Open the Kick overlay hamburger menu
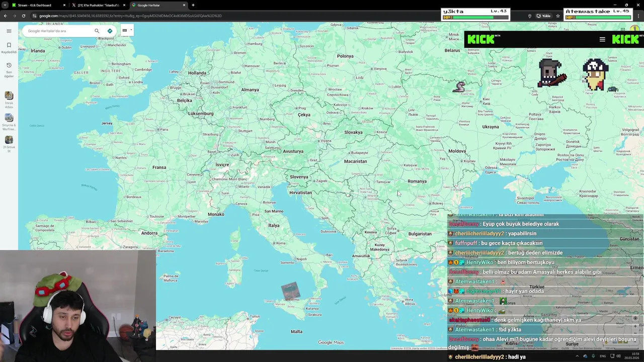 click(602, 39)
